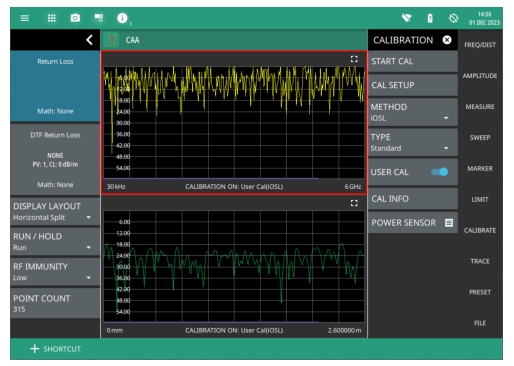Collapse left panel with back arrow
The width and height of the screenshot is (514, 366).
pos(89,40)
